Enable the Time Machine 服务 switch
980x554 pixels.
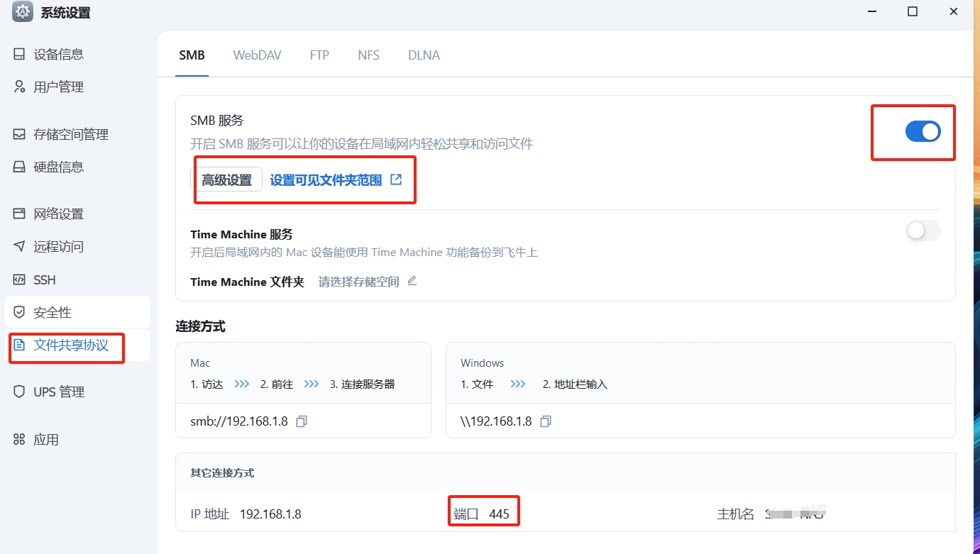click(923, 231)
